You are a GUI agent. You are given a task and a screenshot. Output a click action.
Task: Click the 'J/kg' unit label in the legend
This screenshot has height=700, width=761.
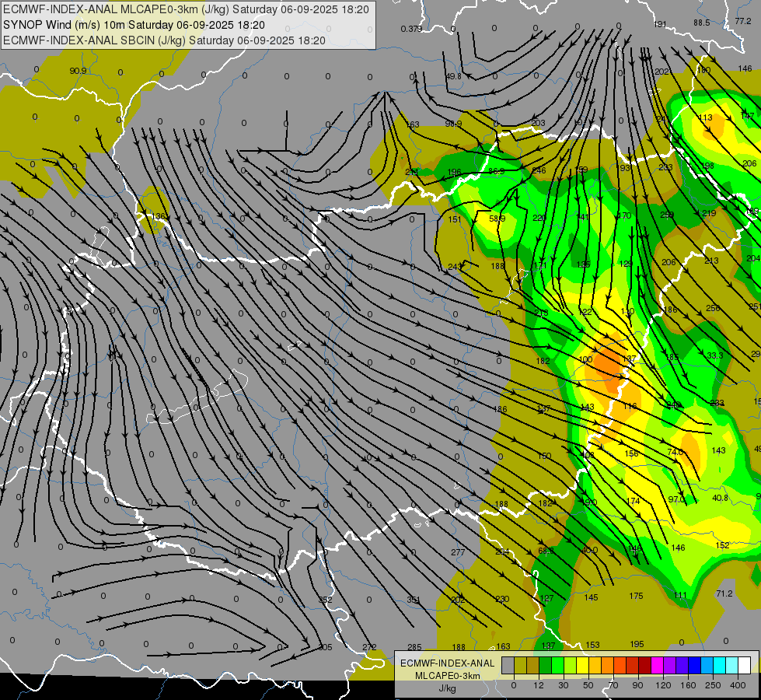(448, 688)
